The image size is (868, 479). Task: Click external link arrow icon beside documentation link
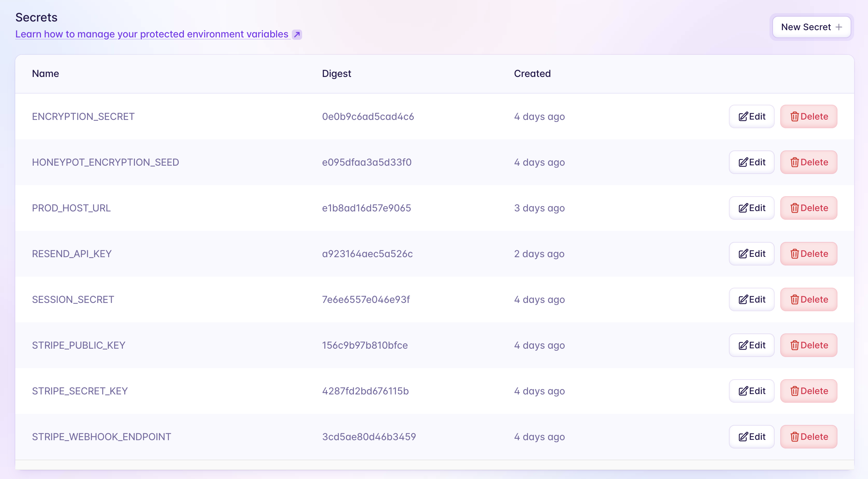coord(297,34)
